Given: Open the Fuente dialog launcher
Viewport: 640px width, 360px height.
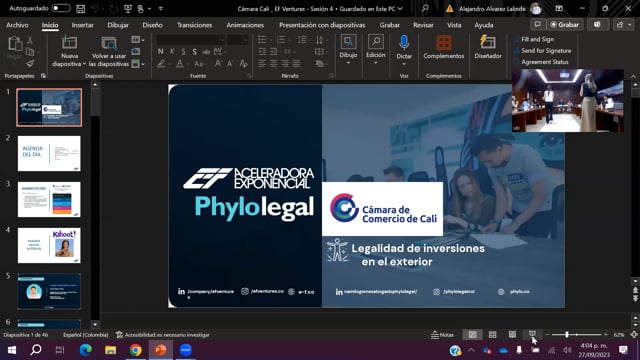Looking at the screenshot, I should tap(249, 76).
